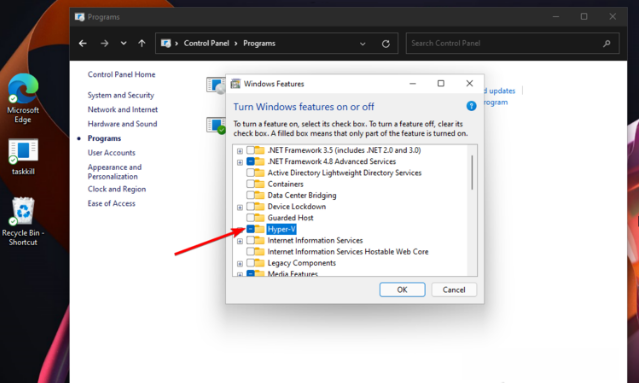Toggle .NET Framework 4.8 Advanced Services checkbox

click(250, 161)
